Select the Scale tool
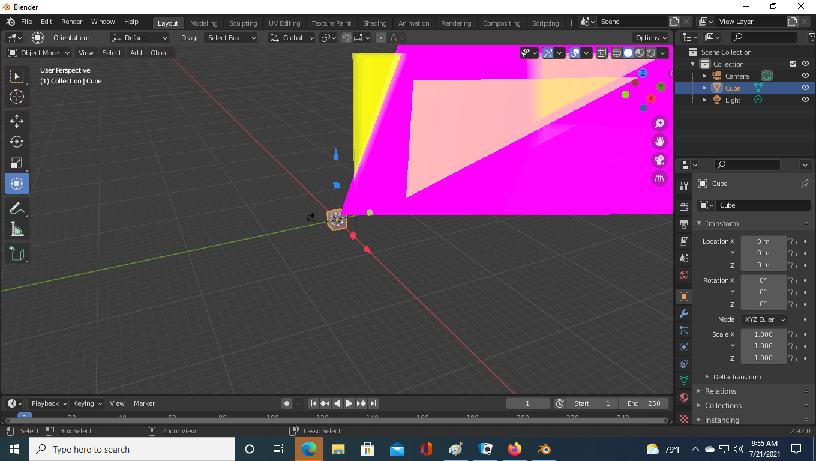This screenshot has width=816, height=461. point(17,163)
